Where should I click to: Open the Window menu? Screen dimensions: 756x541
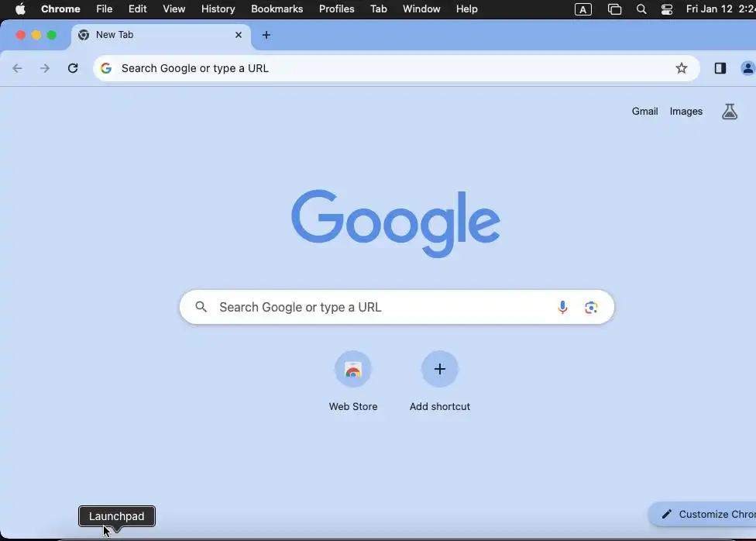coord(421,9)
